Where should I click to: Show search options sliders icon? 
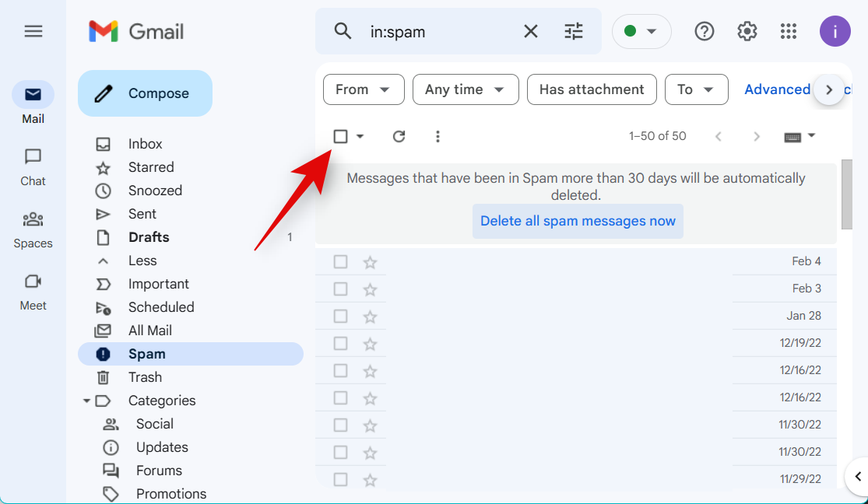[x=574, y=32]
